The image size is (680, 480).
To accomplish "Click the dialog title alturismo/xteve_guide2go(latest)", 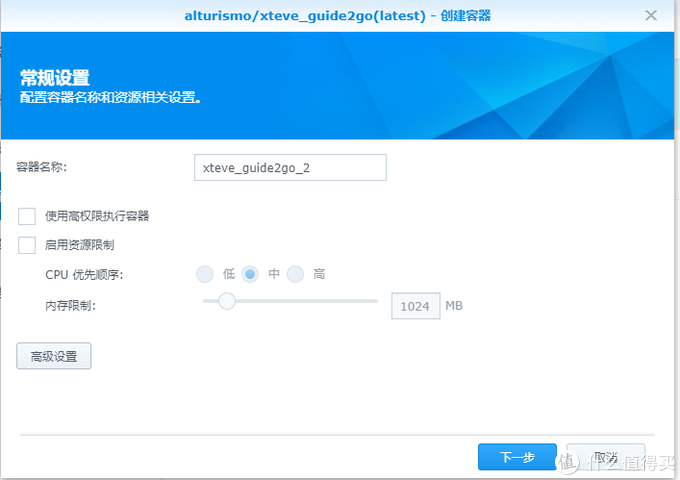I will [x=305, y=16].
